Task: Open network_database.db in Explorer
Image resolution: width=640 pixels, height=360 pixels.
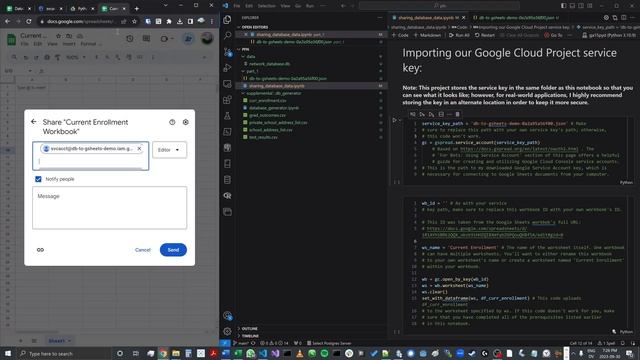Action: 269,64
